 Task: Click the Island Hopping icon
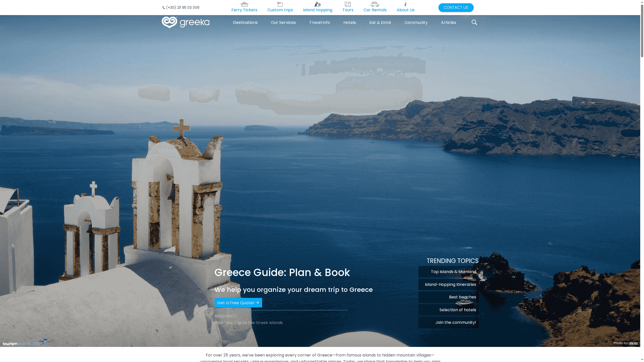[x=317, y=4]
